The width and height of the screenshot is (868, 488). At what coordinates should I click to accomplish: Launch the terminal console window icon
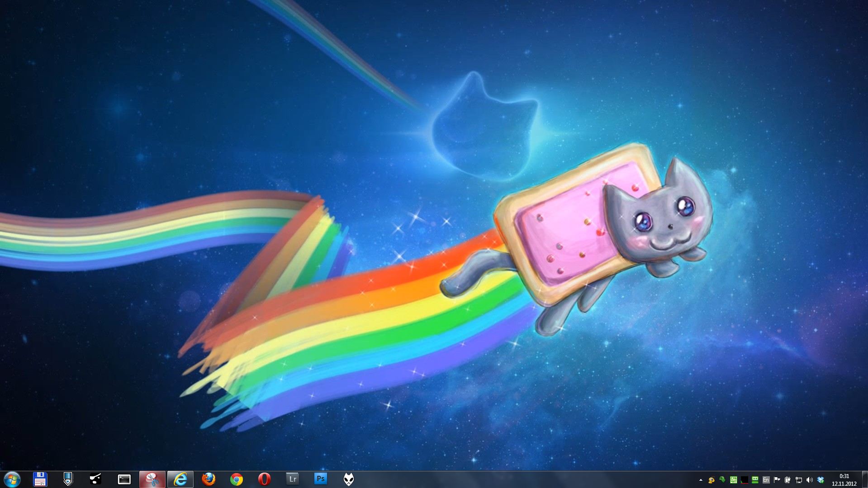(x=124, y=479)
